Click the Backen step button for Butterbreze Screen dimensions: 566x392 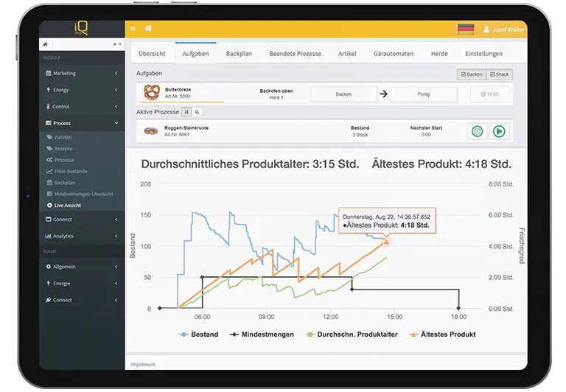(x=343, y=94)
